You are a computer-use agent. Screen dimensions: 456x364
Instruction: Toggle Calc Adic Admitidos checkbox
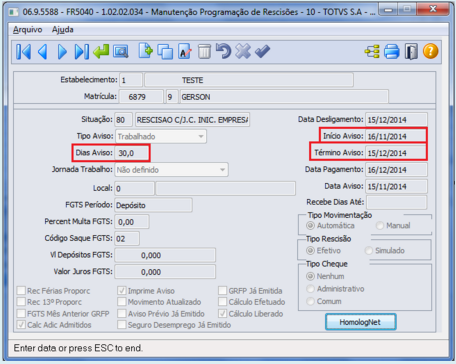tap(21, 325)
